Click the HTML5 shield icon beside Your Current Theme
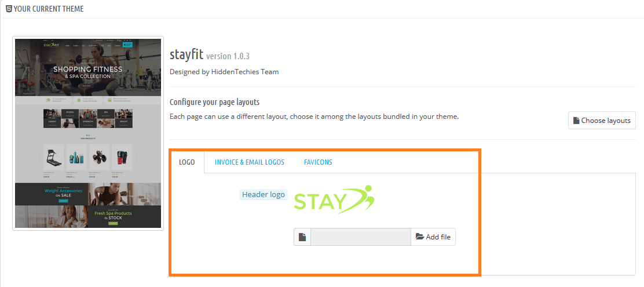 [x=9, y=9]
